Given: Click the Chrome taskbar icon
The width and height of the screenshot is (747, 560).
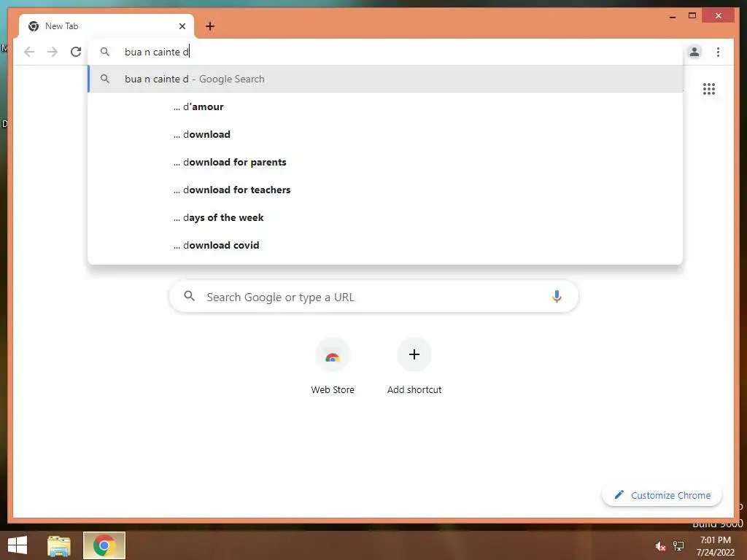Looking at the screenshot, I should tap(104, 545).
